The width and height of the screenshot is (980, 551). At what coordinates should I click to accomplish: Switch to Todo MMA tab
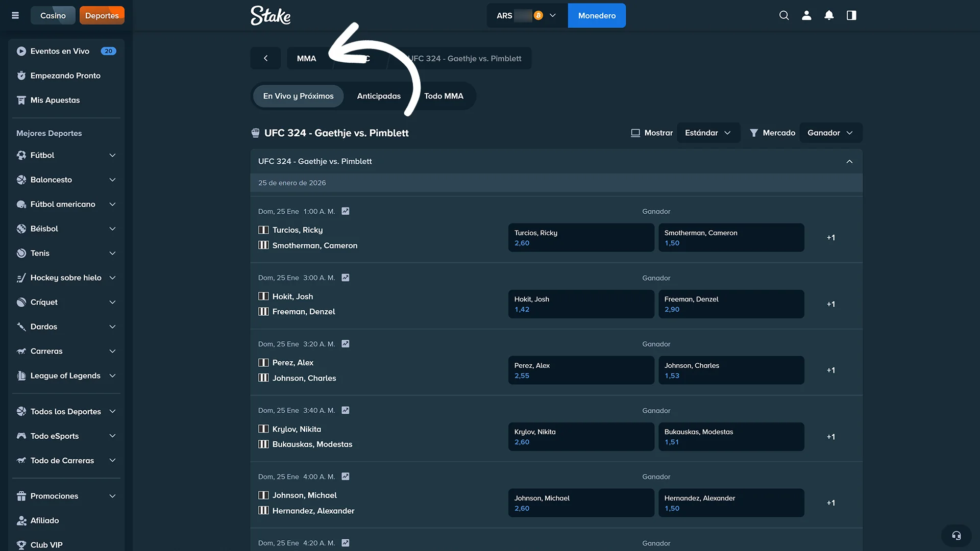click(444, 96)
